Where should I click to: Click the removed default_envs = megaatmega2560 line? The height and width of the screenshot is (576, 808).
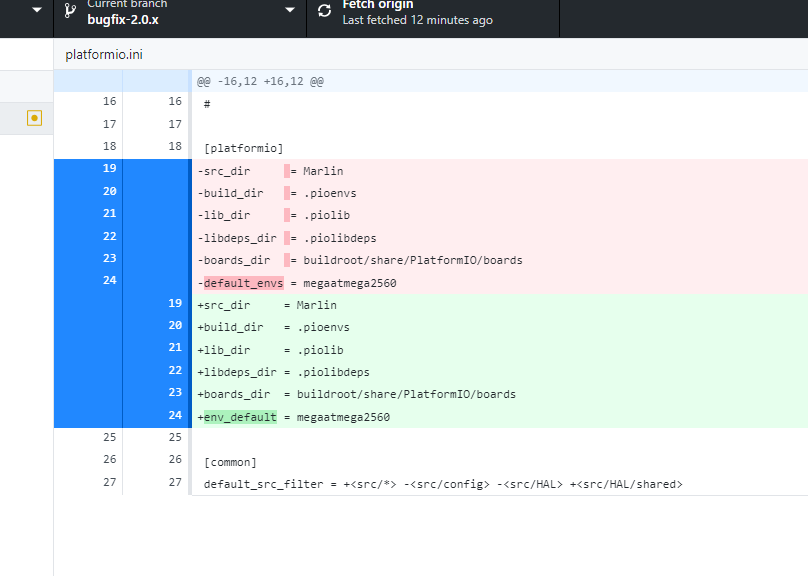tap(300, 282)
